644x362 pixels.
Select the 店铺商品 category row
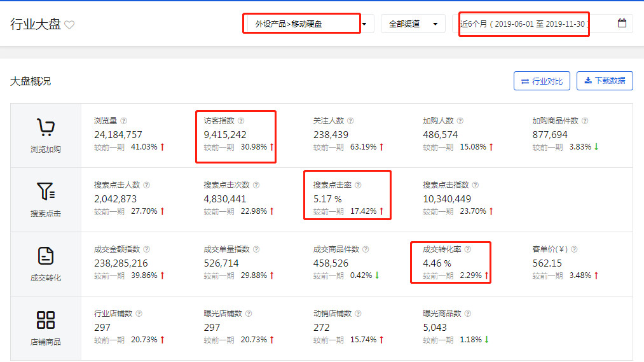point(45,328)
